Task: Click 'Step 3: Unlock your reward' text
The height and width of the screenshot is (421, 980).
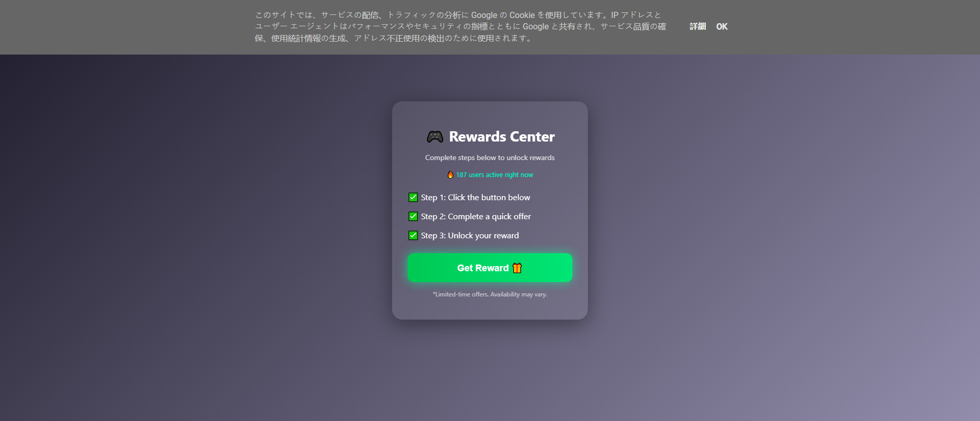Action: coord(470,235)
